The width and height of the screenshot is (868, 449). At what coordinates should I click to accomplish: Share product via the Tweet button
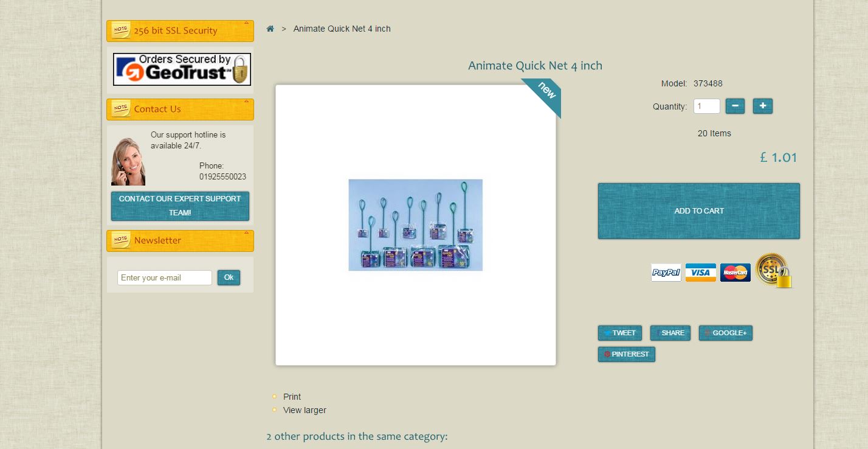point(620,333)
